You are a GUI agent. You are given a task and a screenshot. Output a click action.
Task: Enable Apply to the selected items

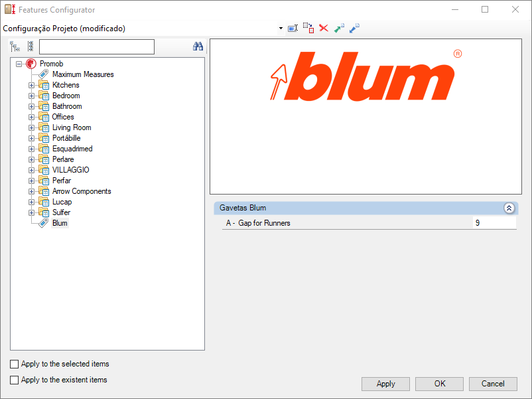(14, 364)
